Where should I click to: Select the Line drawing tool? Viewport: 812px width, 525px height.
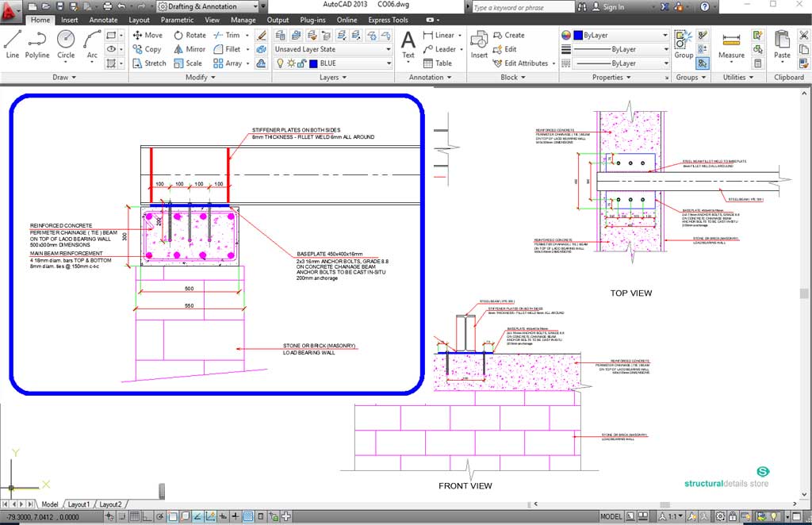(x=13, y=44)
